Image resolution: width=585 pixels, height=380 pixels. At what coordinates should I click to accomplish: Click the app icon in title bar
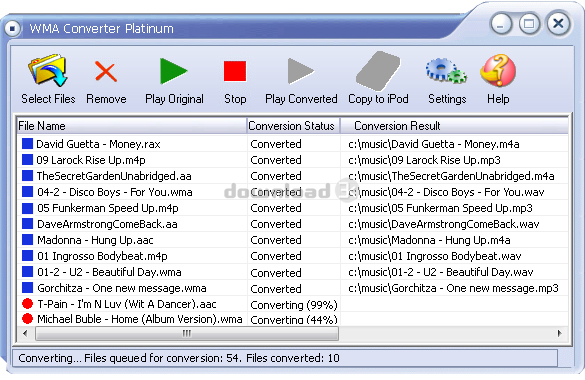(x=12, y=28)
